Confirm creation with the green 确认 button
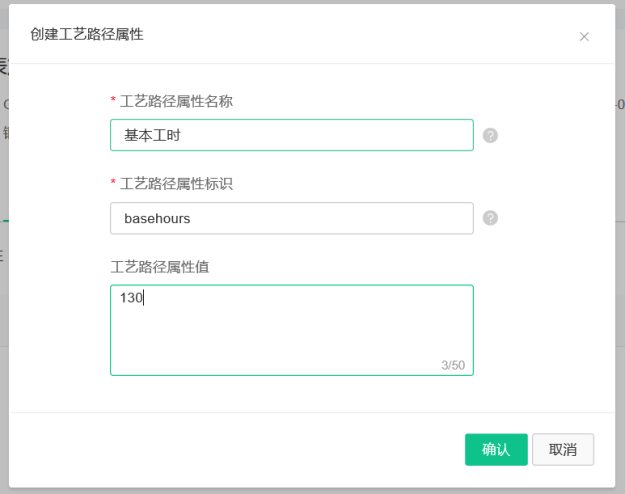Image resolution: width=625 pixels, height=494 pixels. click(496, 449)
